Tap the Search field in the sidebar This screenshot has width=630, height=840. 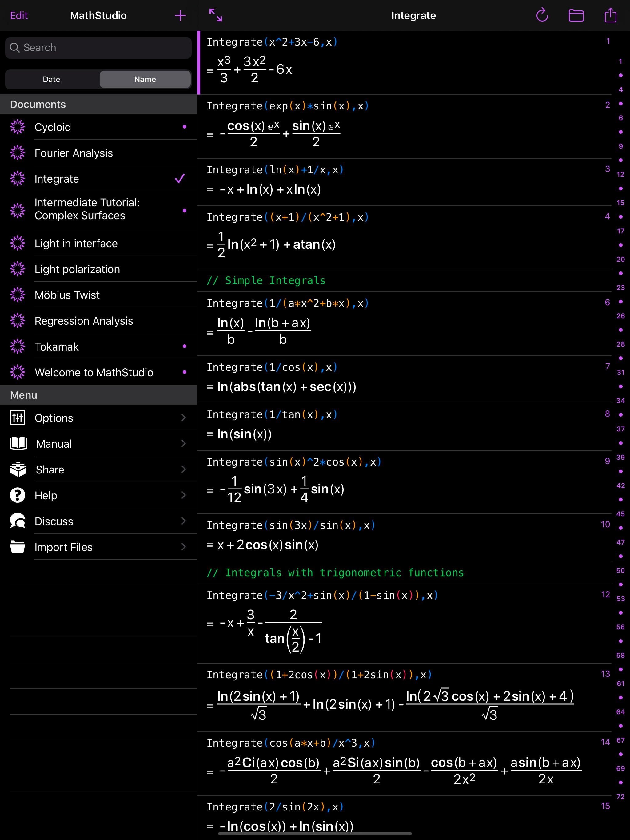98,48
